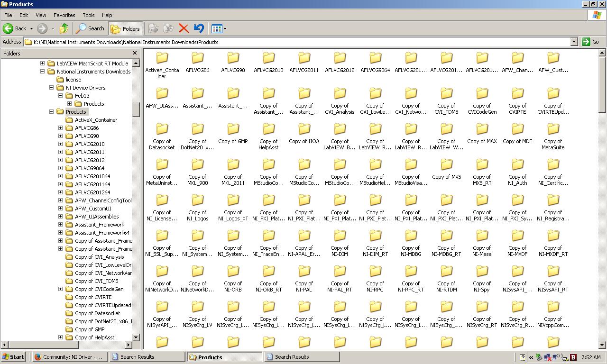Select Copy of NISysCfg_LV folder icon
The image size is (607, 364).
point(197,307)
